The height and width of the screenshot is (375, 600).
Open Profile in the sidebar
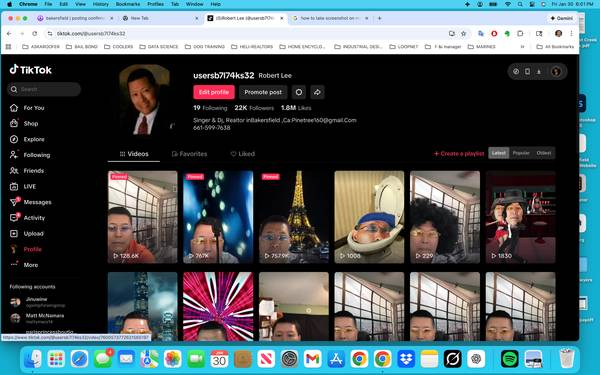click(26, 249)
